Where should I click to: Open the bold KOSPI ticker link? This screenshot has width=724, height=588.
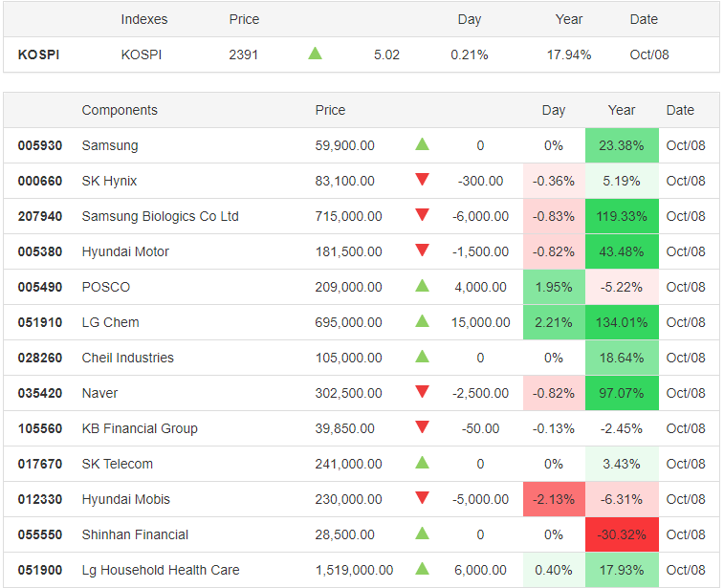(39, 54)
